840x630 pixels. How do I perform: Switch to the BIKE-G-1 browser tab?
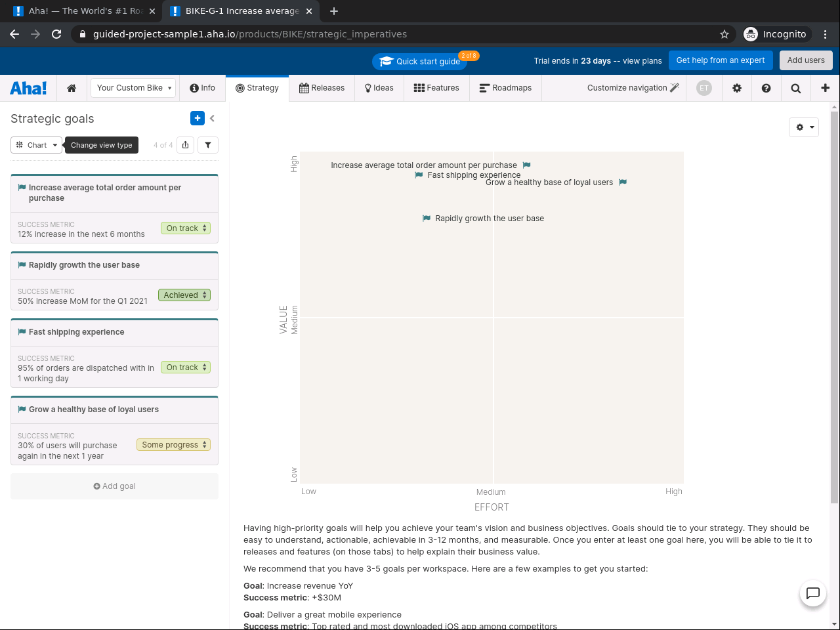(236, 11)
